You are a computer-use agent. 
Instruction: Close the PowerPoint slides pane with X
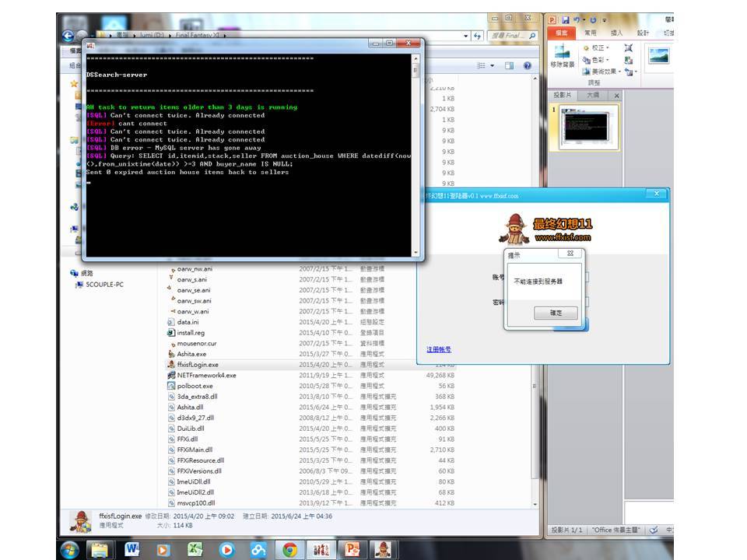(617, 96)
